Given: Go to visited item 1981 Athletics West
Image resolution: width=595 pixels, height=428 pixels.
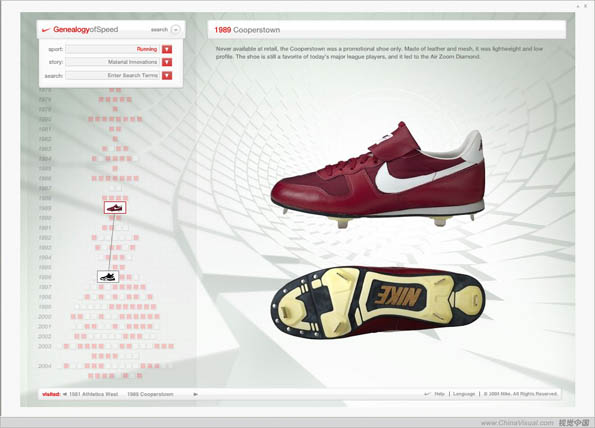Looking at the screenshot, I should click(94, 394).
